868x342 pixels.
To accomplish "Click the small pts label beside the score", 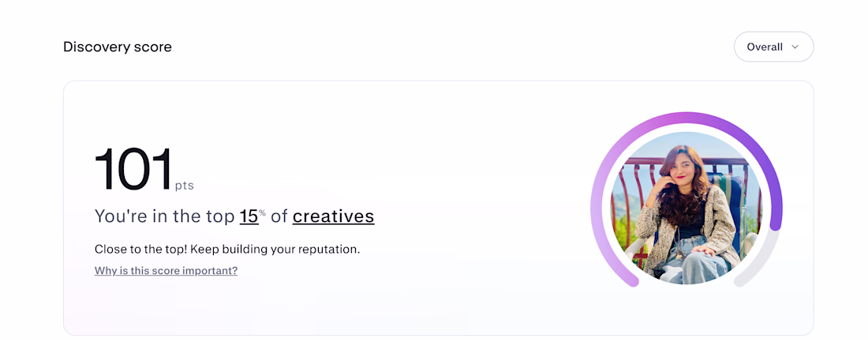I will pyautogui.click(x=185, y=186).
